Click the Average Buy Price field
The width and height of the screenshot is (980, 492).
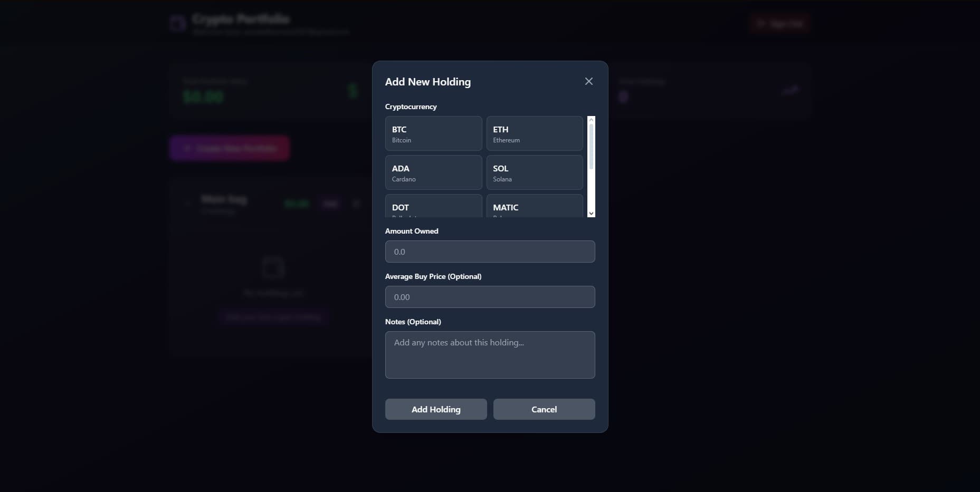[x=490, y=297]
